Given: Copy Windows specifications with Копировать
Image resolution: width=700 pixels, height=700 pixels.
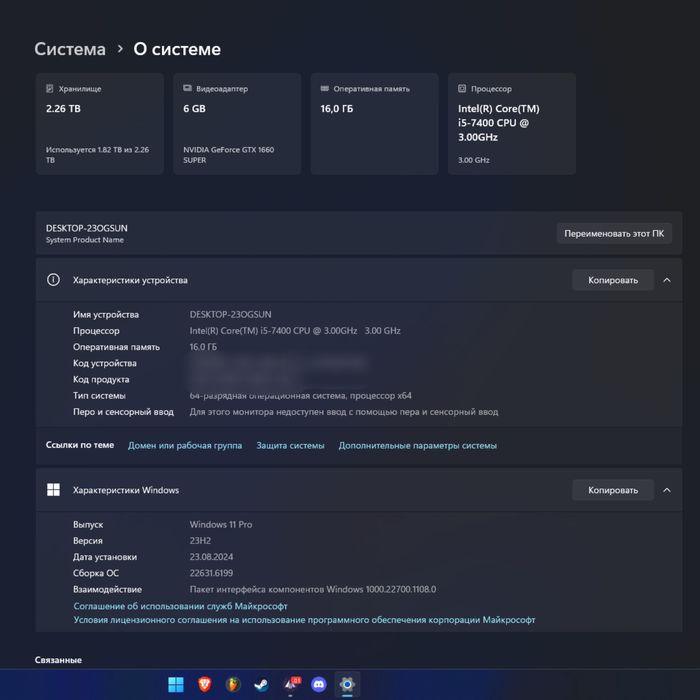Looking at the screenshot, I should click(x=613, y=490).
